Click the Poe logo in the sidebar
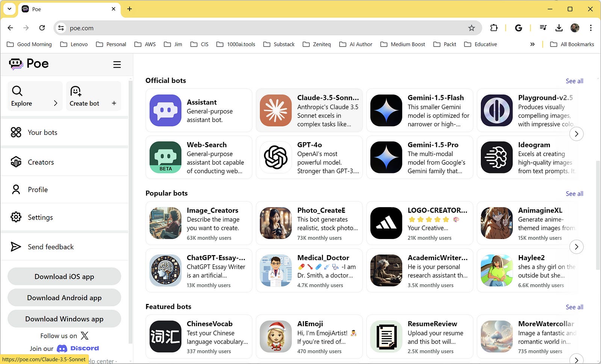This screenshot has width=601, height=364. (29, 64)
